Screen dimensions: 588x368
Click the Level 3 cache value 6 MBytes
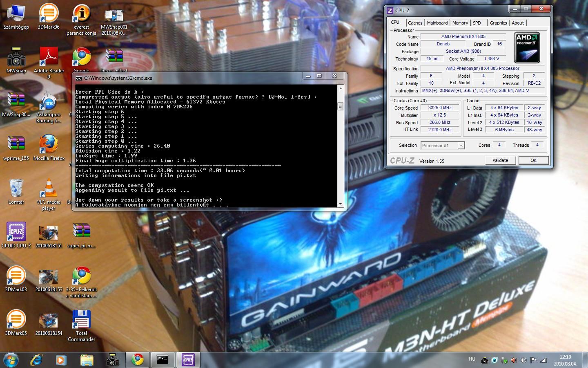[504, 130]
